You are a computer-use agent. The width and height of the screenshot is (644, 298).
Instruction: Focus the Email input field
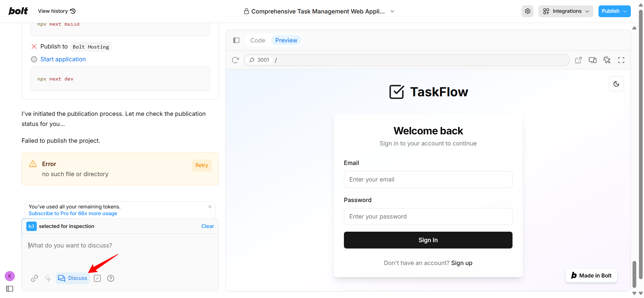coord(428,179)
